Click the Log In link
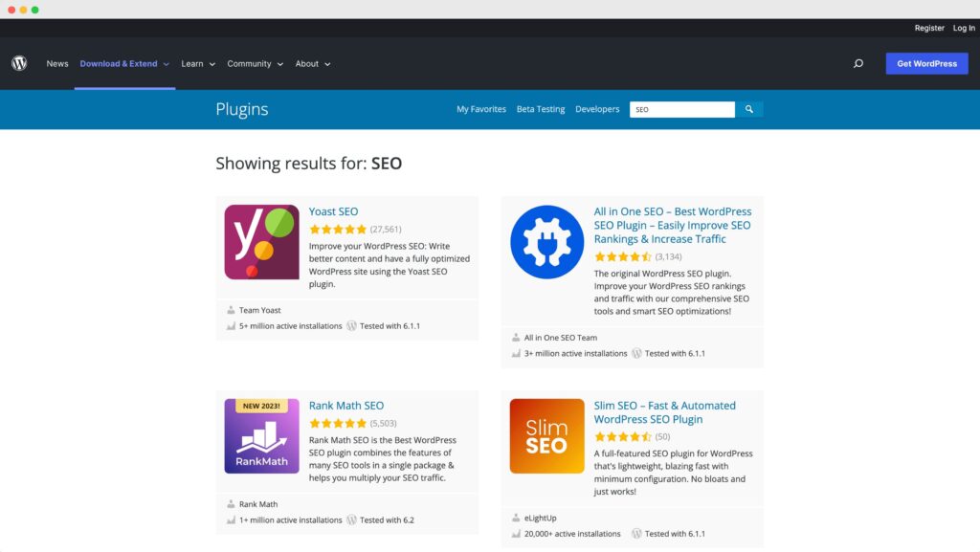The width and height of the screenshot is (980, 552). [x=964, y=28]
